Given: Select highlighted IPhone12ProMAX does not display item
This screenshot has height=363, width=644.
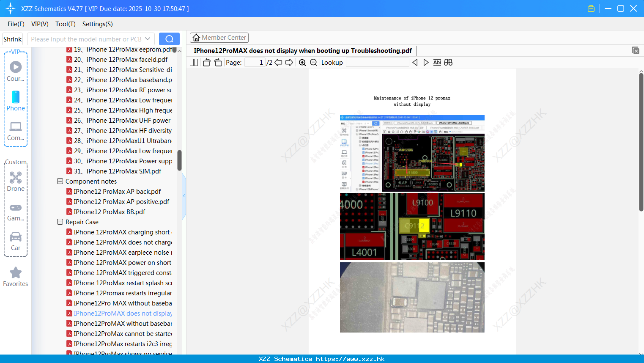Looking at the screenshot, I should pos(119,313).
